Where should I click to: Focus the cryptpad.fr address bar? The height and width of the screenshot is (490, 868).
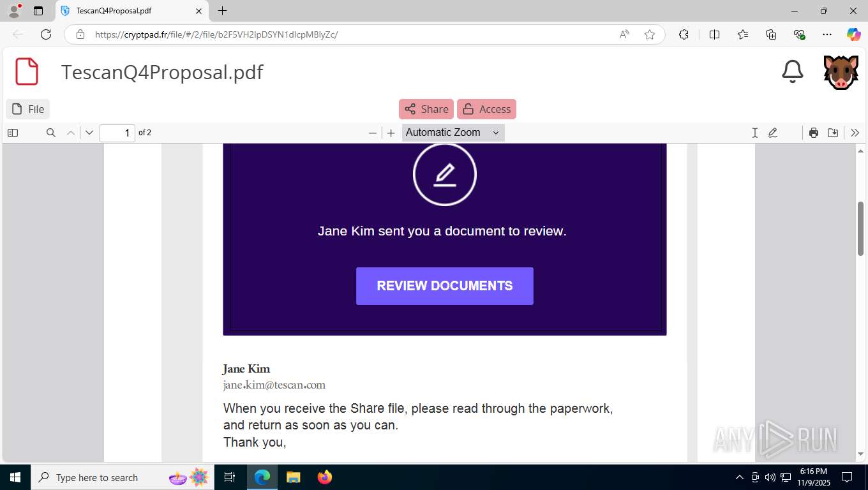pos(351,34)
